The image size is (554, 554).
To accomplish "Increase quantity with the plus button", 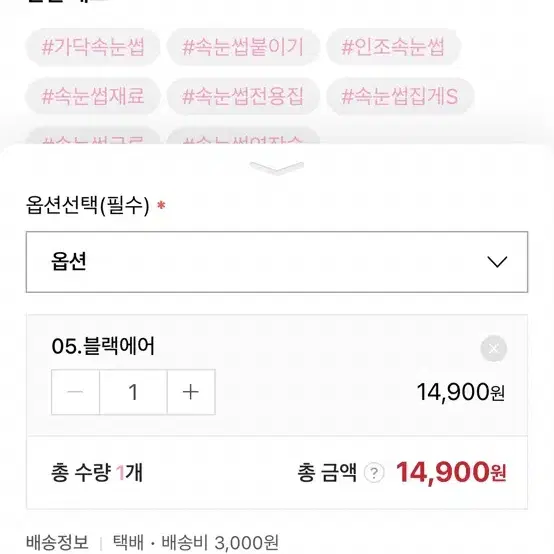I will (x=191, y=392).
